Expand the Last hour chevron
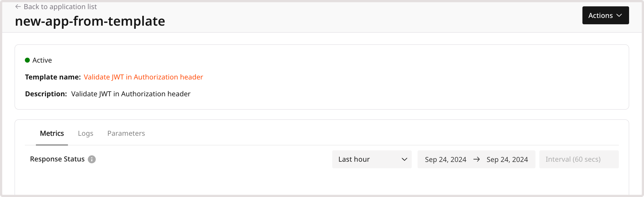Viewport: 644px width, 197px height. pyautogui.click(x=404, y=159)
